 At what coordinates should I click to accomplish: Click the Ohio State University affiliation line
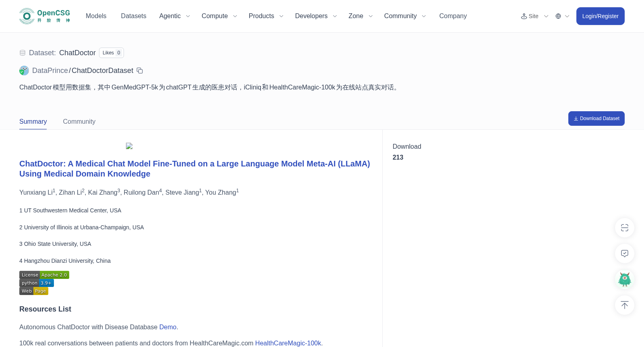point(55,244)
